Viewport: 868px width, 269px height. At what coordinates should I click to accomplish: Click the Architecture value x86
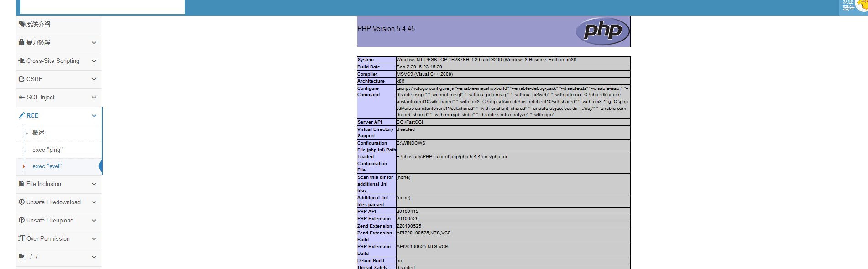click(400, 81)
